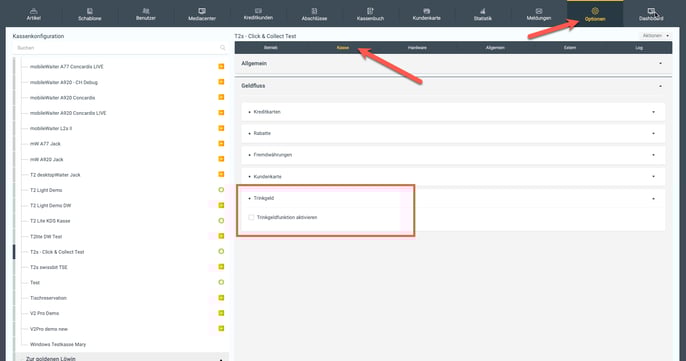Expand the Rabatte panel
686x361 pixels.
click(x=654, y=133)
